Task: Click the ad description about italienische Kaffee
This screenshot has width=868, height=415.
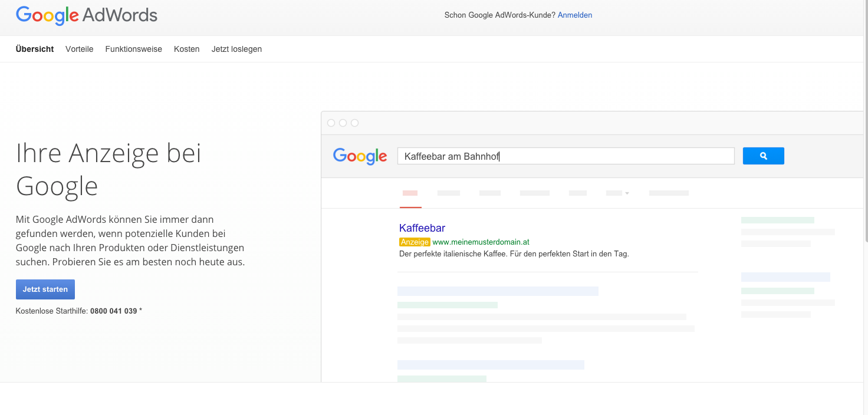Action: (x=514, y=254)
